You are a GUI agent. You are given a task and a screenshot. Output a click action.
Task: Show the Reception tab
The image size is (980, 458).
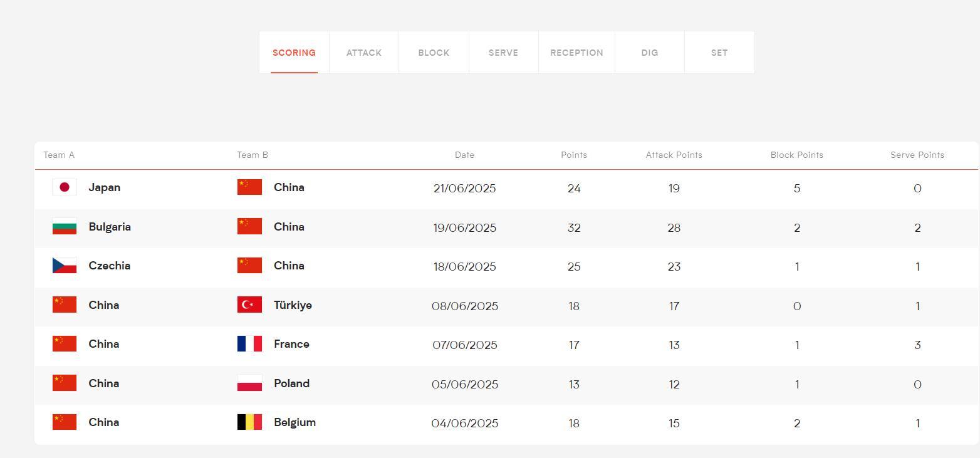576,53
